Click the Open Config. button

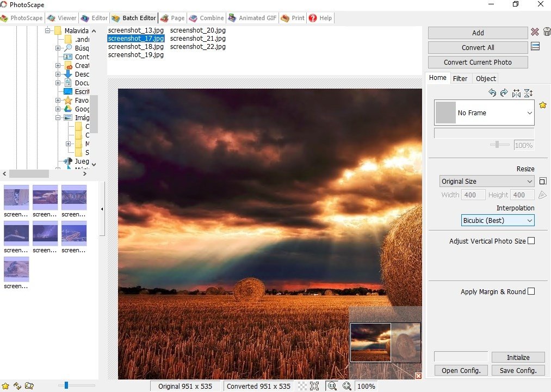pyautogui.click(x=461, y=371)
